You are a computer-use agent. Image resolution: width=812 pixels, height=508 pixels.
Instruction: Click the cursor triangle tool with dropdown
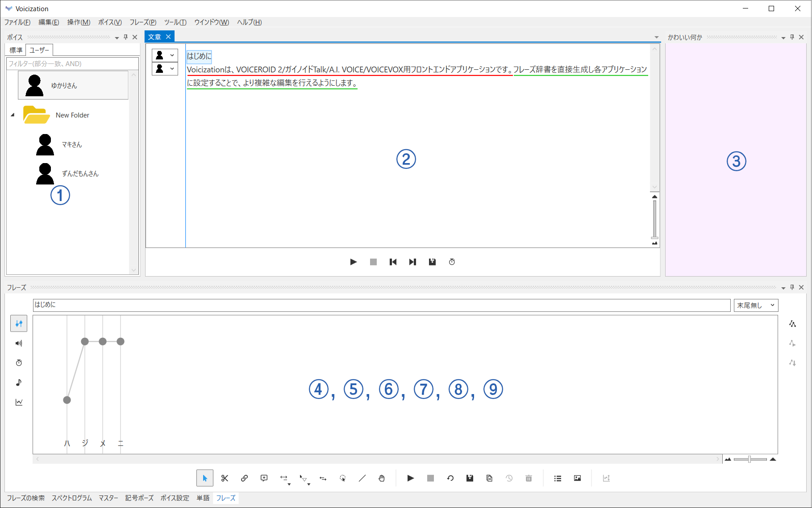pyautogui.click(x=304, y=479)
